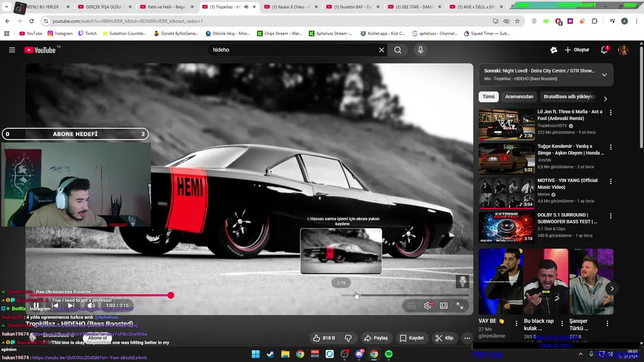
Task: Open the Chrome extensions puzzle icon
Action: pyautogui.click(x=595, y=21)
